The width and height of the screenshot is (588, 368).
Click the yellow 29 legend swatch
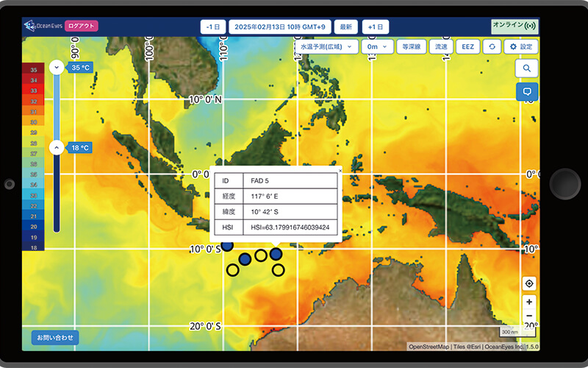click(33, 132)
